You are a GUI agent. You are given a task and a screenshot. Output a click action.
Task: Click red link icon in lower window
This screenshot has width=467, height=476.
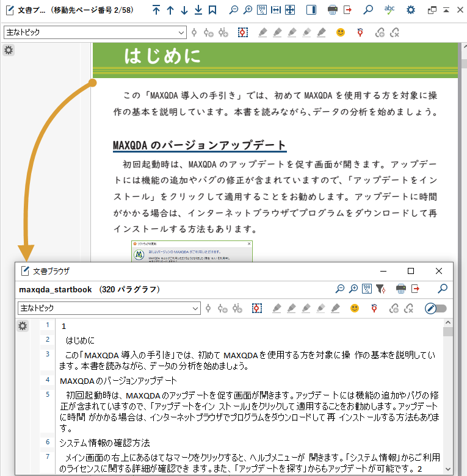tap(374, 309)
